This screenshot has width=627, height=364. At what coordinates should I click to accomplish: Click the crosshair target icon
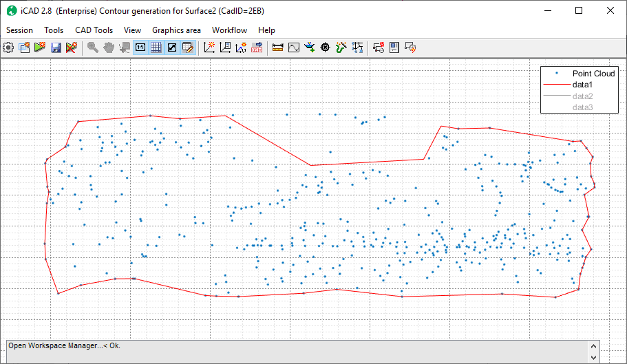click(x=326, y=47)
